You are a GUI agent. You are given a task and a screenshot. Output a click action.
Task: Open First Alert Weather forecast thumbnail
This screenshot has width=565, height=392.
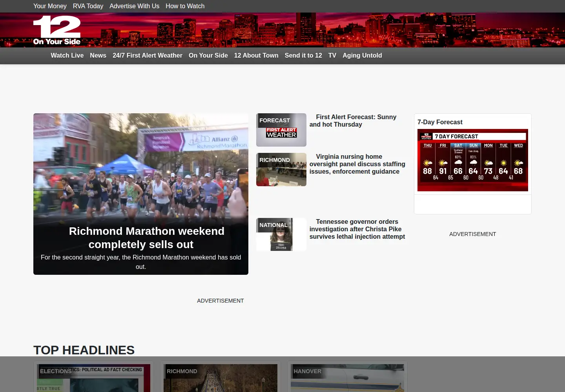(x=281, y=130)
